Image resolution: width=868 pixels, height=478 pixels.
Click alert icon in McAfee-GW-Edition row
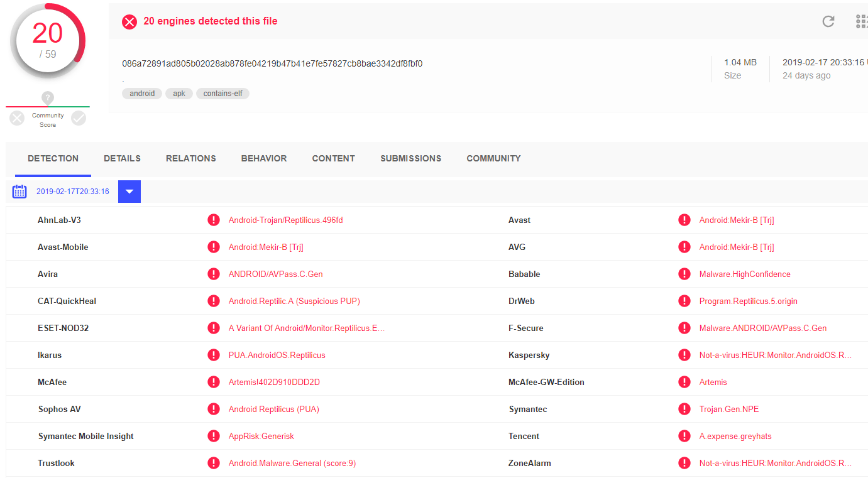684,382
